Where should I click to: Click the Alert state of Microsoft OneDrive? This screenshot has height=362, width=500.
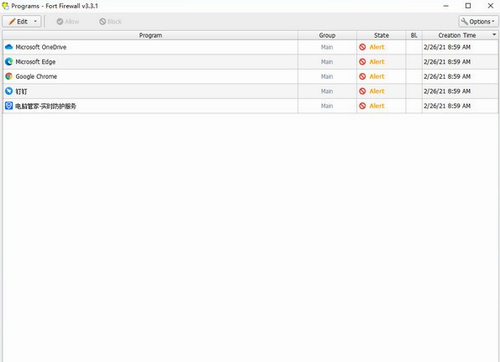pyautogui.click(x=377, y=47)
